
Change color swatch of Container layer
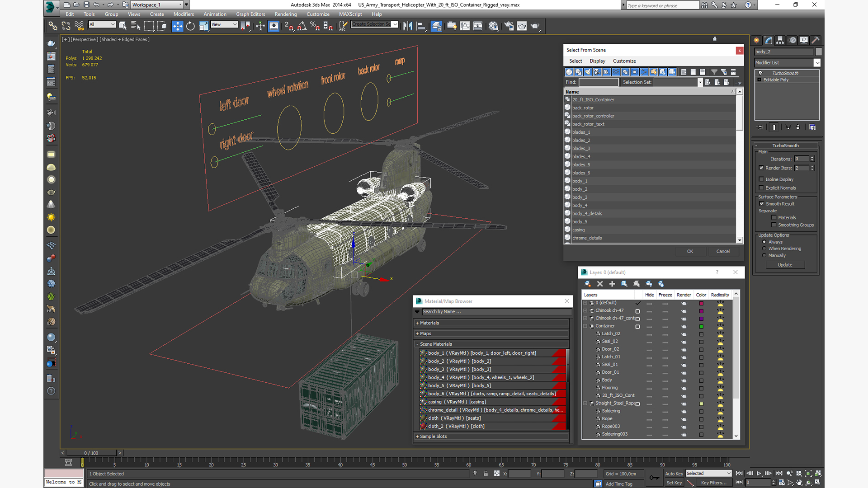click(701, 326)
